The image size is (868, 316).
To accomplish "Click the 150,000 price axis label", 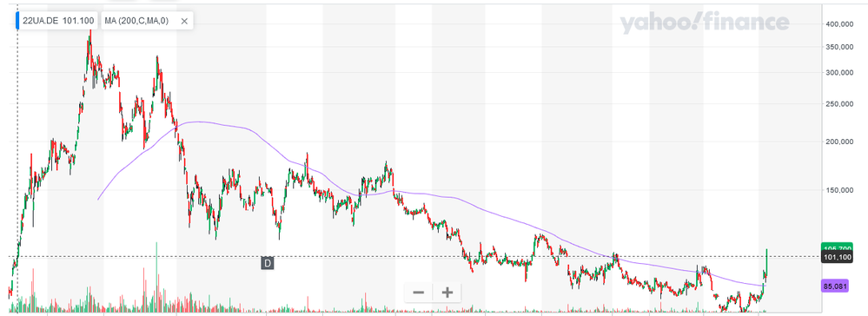I will (839, 190).
